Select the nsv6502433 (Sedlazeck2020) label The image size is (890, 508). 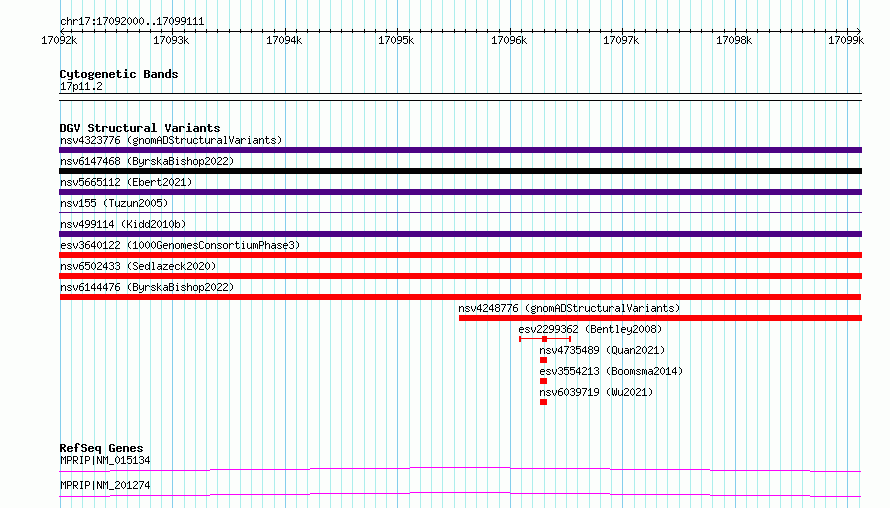138,266
